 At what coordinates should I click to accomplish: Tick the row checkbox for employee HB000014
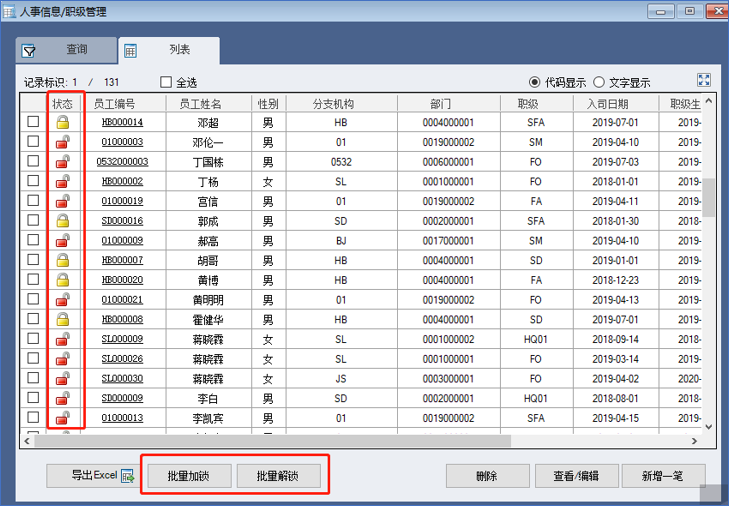click(33, 122)
